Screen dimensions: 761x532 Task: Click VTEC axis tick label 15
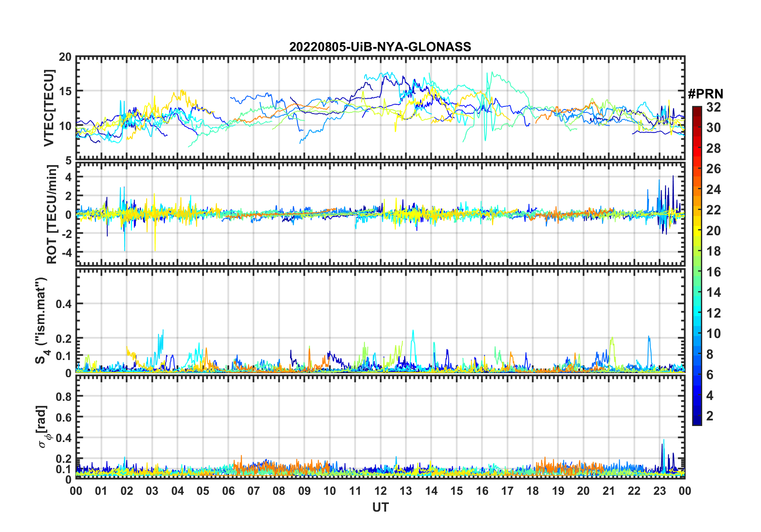click(x=65, y=92)
